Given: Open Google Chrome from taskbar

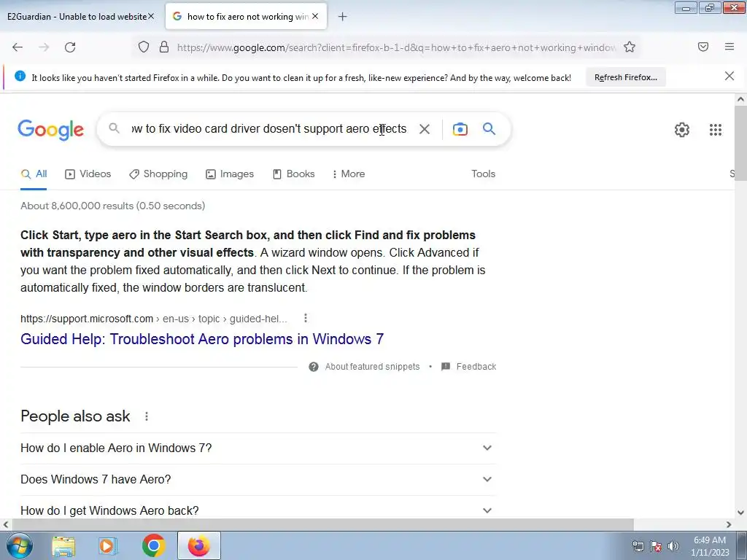Looking at the screenshot, I should [x=153, y=546].
